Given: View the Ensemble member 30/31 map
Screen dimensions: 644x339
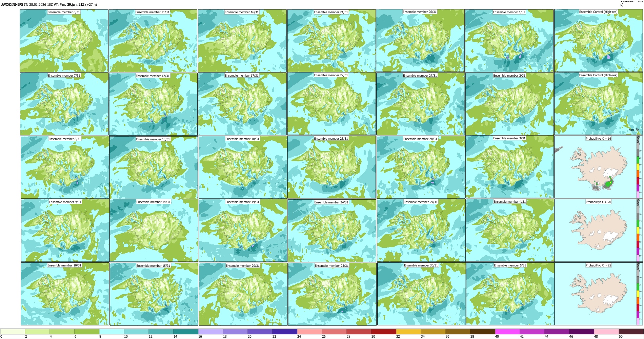Looking at the screenshot, I should coord(422,294).
